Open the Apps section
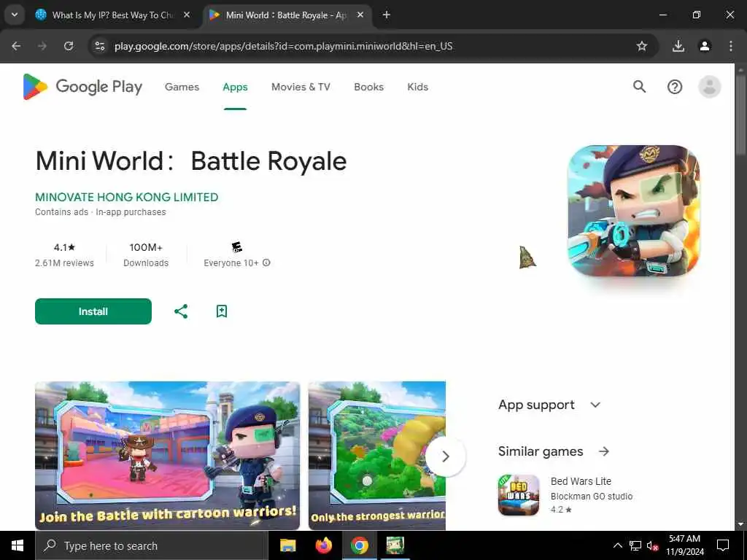 tap(236, 87)
